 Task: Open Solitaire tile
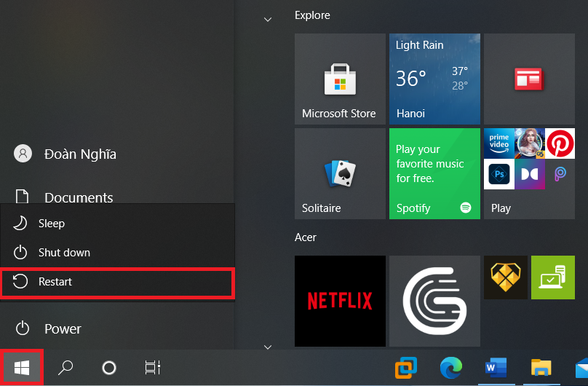click(x=340, y=173)
